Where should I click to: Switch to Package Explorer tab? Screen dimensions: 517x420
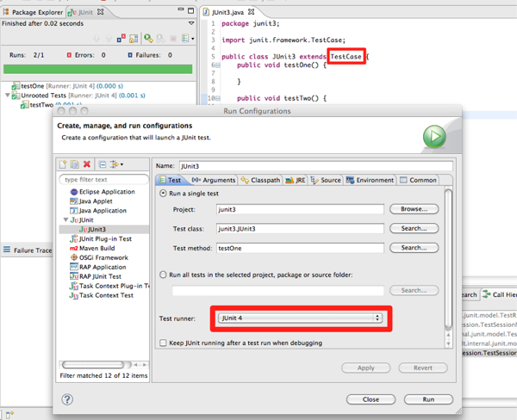coord(33,12)
